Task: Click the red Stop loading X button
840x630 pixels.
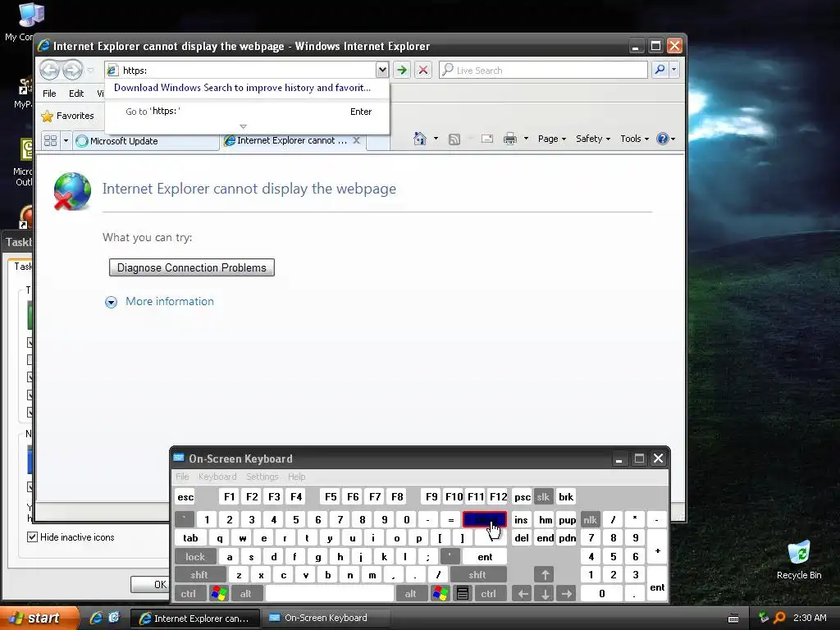Action: point(423,70)
